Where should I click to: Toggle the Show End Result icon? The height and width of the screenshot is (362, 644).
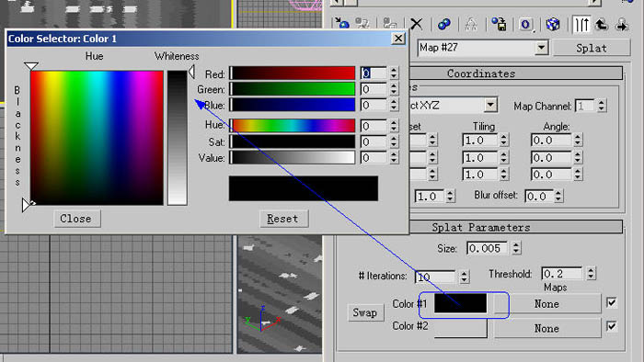tap(581, 24)
